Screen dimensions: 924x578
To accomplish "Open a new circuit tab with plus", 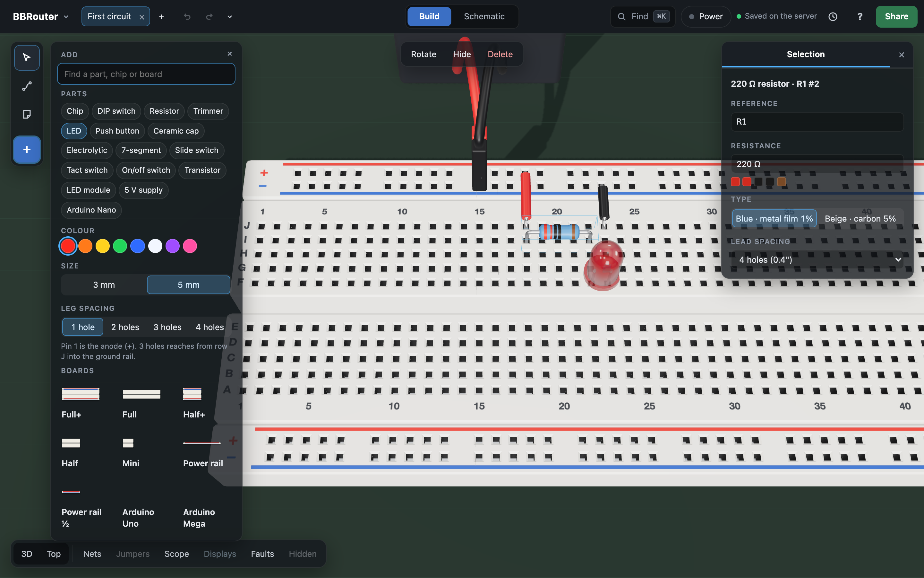I will (x=161, y=16).
